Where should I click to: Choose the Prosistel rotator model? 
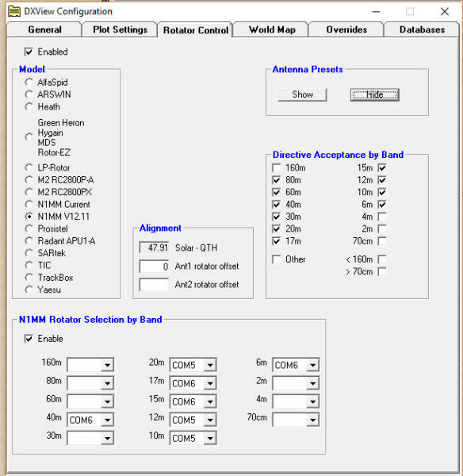(x=29, y=228)
